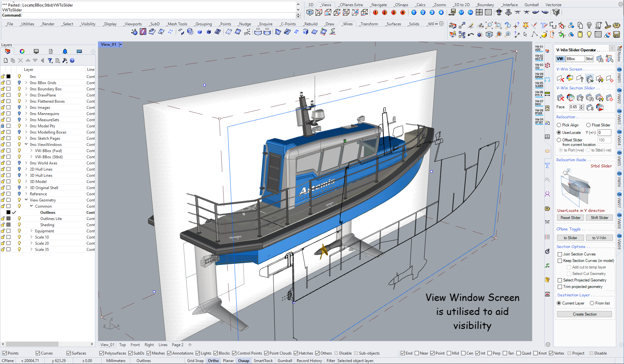
Task: Expand the Scale 35 sublayer
Action: click(x=32, y=250)
